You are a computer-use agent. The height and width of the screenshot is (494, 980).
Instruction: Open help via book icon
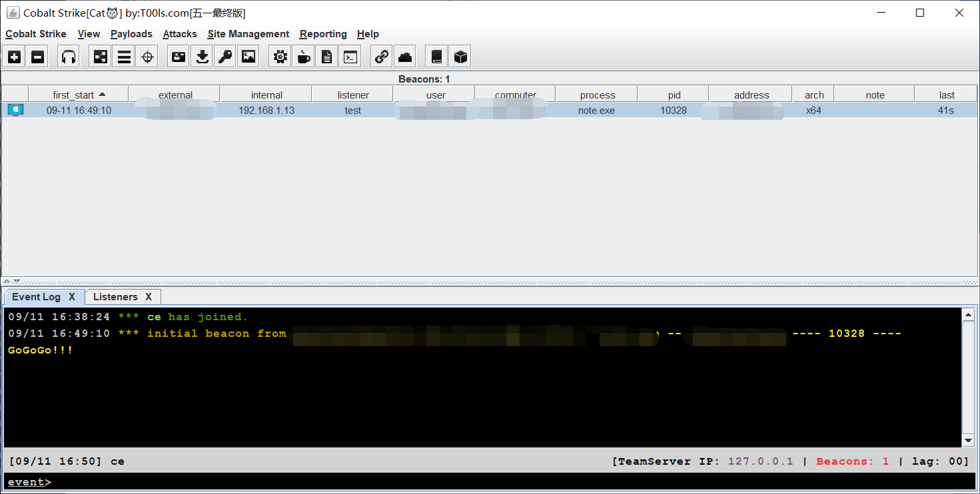436,57
